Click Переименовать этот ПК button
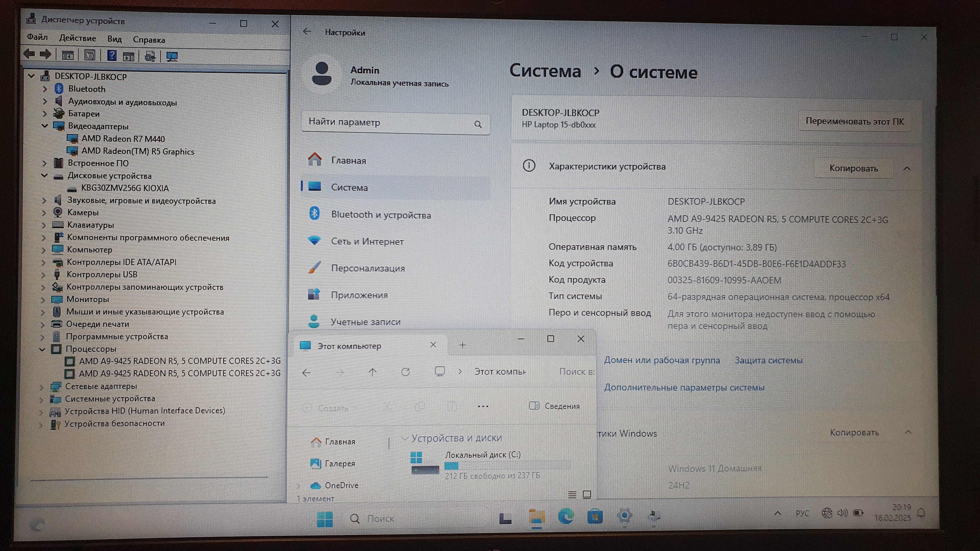 point(854,122)
